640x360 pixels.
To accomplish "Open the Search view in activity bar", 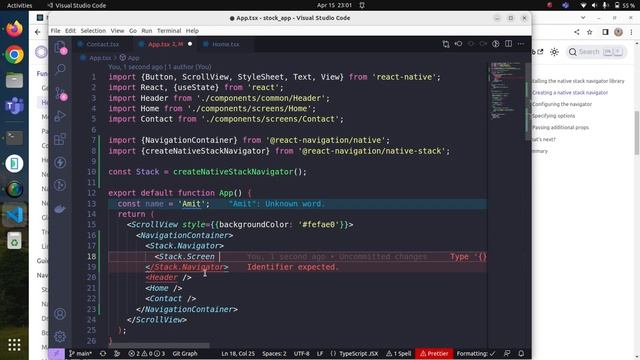I will coord(60,69).
